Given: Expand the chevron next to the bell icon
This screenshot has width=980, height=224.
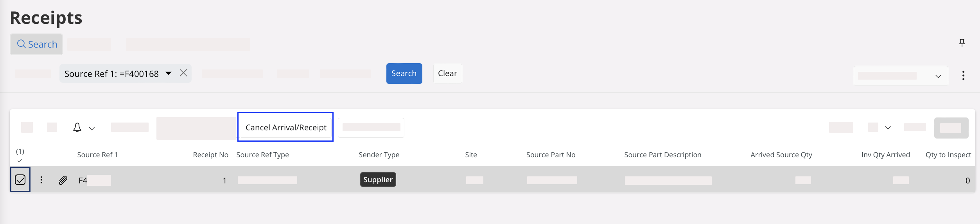Looking at the screenshot, I should 92,128.
